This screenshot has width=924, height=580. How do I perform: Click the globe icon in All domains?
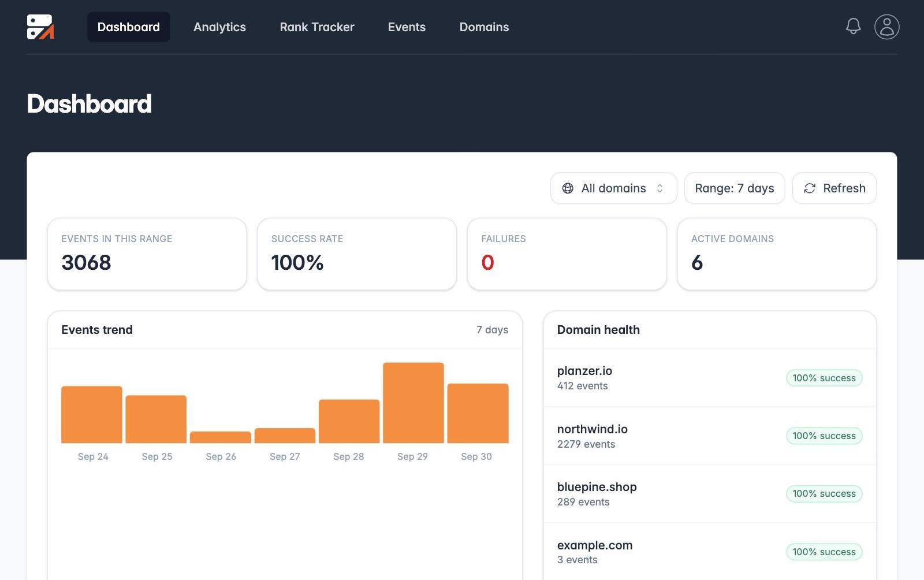click(568, 188)
